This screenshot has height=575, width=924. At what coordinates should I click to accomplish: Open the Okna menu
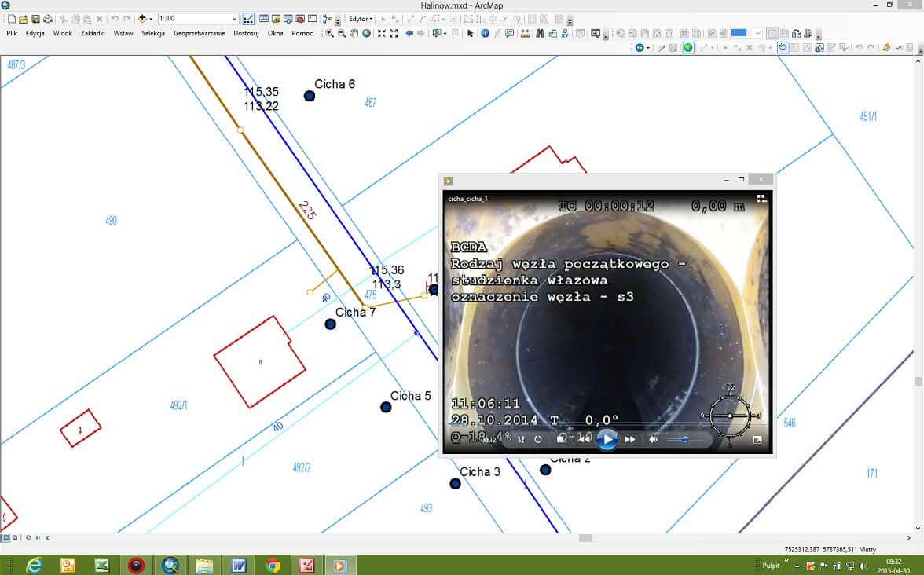pos(275,34)
